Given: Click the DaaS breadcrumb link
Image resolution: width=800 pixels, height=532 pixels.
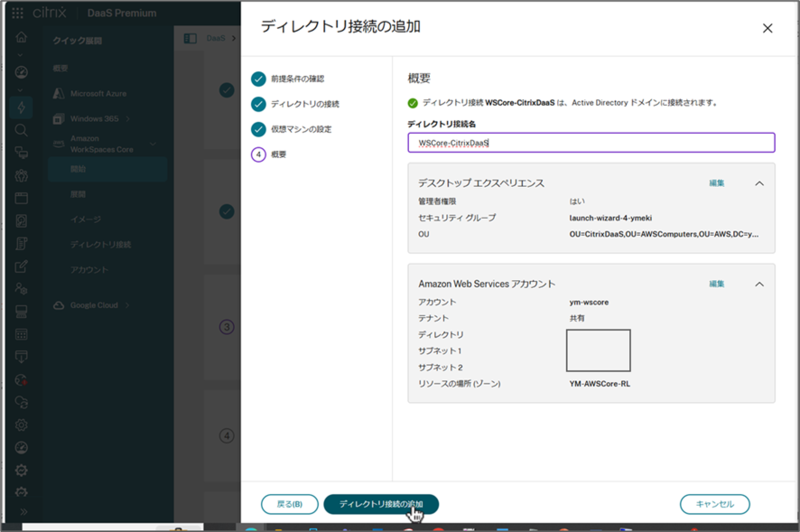Looking at the screenshot, I should tap(216, 38).
